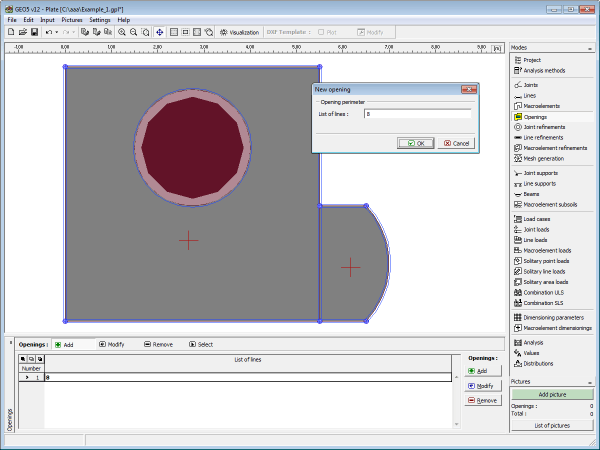The height and width of the screenshot is (450, 600).
Task: Open the Visualization settings
Action: click(x=238, y=32)
